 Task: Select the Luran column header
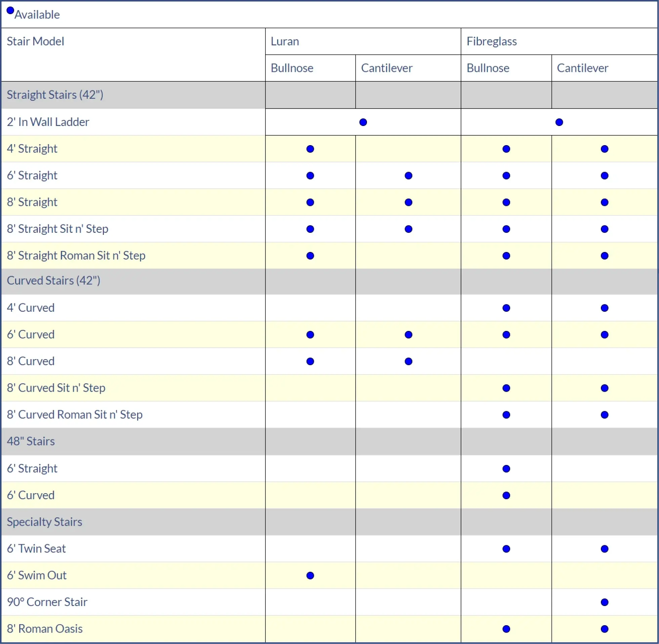(285, 41)
